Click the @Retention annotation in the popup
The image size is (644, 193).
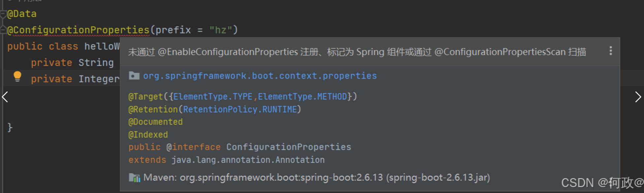point(153,110)
